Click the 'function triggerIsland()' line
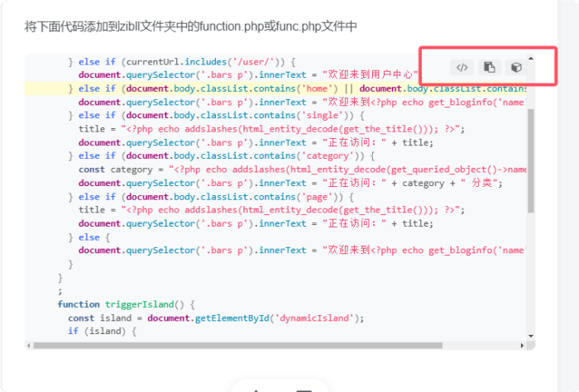This screenshot has width=579, height=392. pos(127,304)
